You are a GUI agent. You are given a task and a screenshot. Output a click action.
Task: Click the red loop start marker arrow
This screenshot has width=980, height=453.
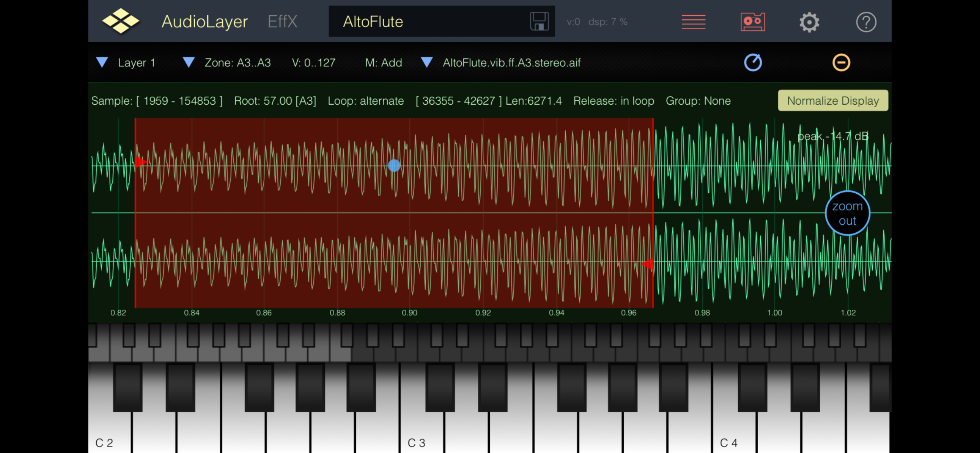point(140,162)
